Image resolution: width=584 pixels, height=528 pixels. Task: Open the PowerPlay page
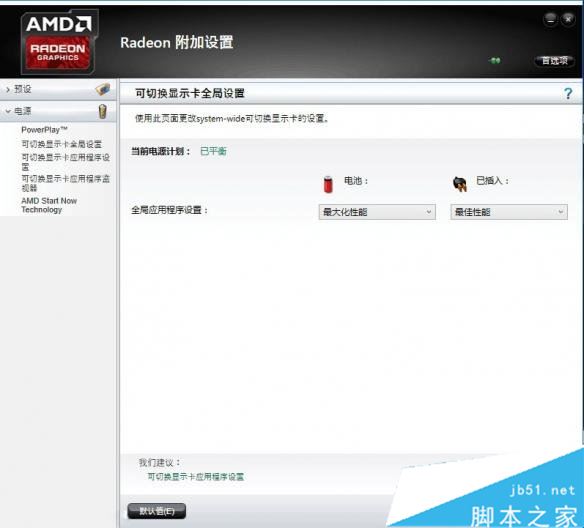click(44, 130)
